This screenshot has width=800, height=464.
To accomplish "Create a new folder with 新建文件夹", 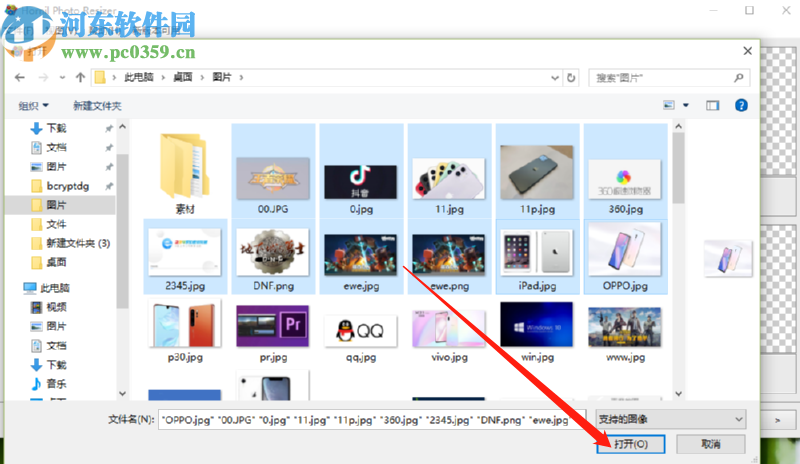I will [x=97, y=106].
